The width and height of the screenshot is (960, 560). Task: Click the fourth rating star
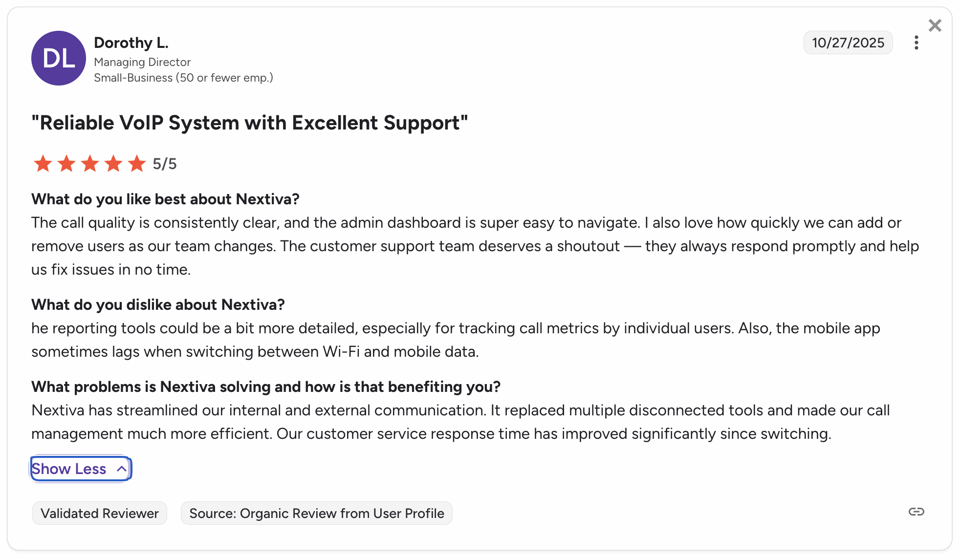pyautogui.click(x=113, y=164)
